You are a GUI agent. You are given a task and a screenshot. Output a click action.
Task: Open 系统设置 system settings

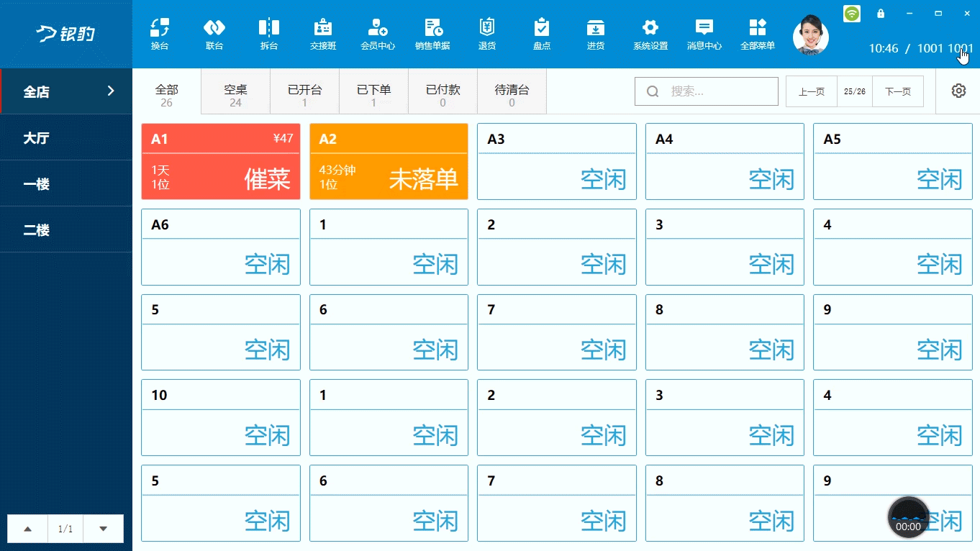pos(650,34)
